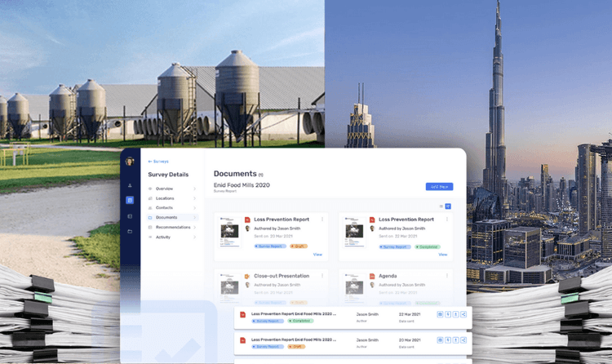This screenshot has height=364, width=612.
Task: Click the green Completed tag on the Loss Prevention Report card
Action: coord(428,246)
